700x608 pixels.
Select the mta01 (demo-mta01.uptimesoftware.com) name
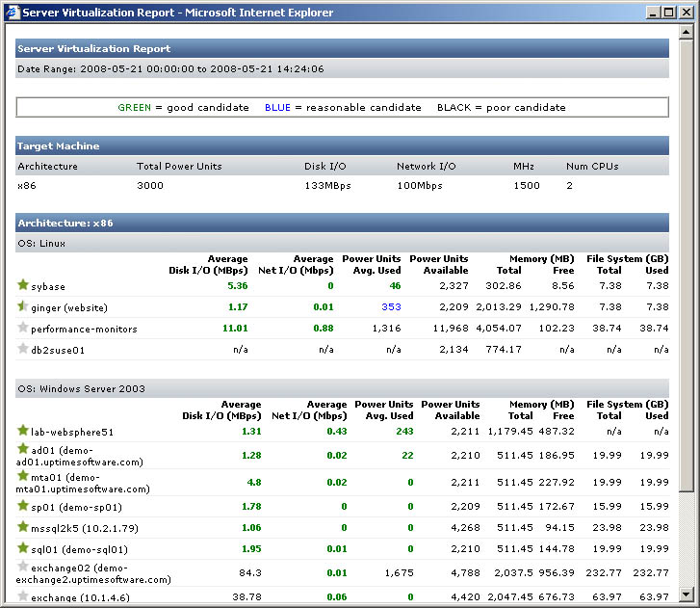click(83, 484)
